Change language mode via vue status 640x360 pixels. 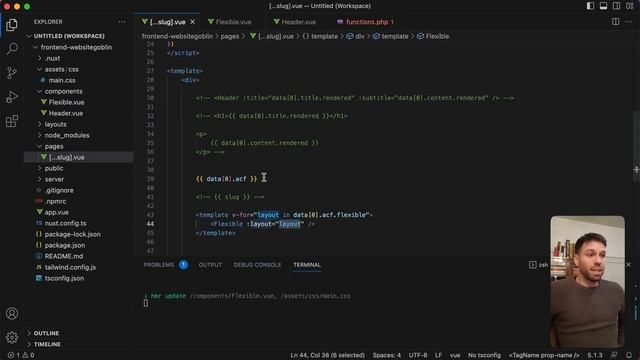[455, 355]
